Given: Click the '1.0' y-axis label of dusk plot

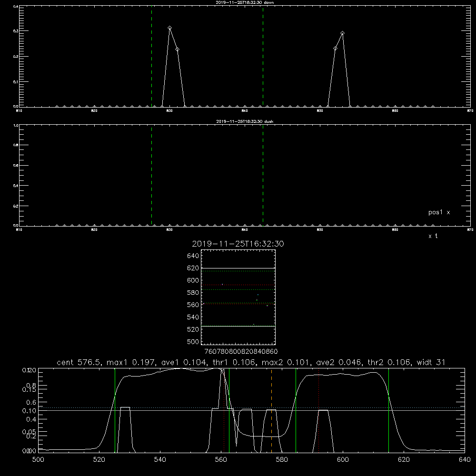Looking at the screenshot, I should [x=16, y=125].
